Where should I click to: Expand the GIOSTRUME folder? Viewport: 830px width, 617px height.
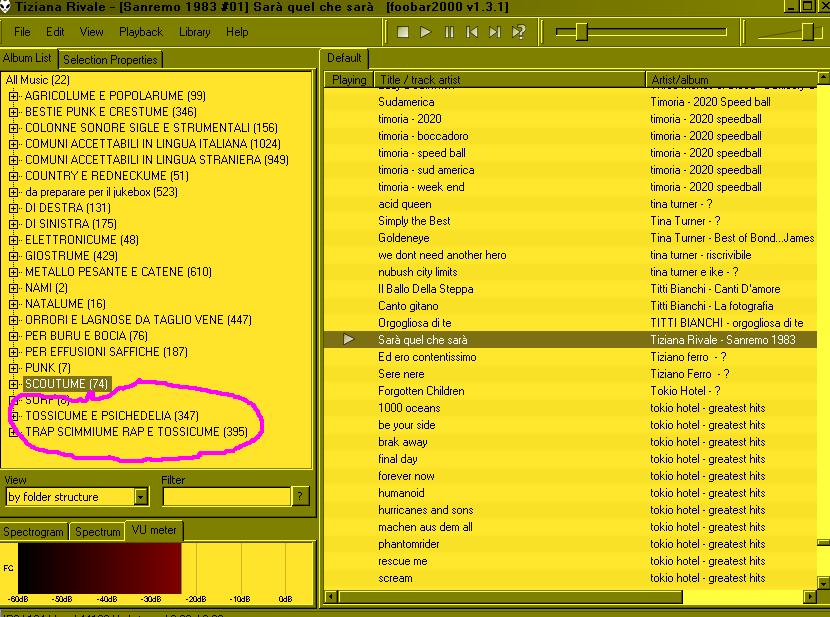coord(14,256)
